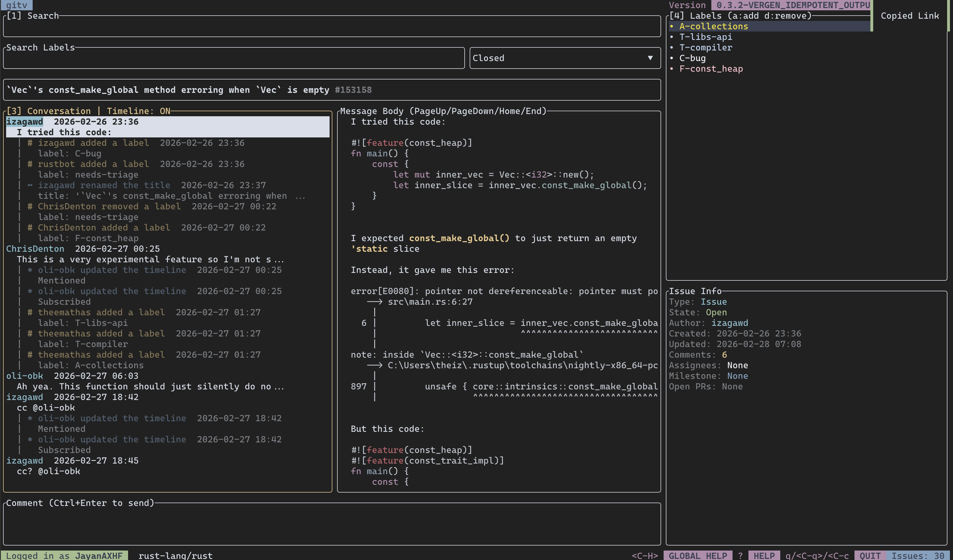Click the HELP indicator in status bar
953x560 pixels.
point(765,556)
